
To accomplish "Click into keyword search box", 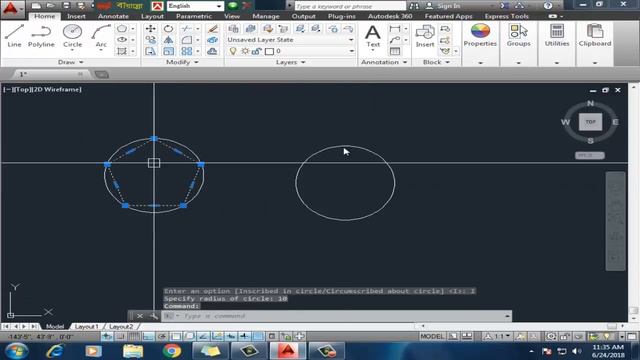I will 350,6.
